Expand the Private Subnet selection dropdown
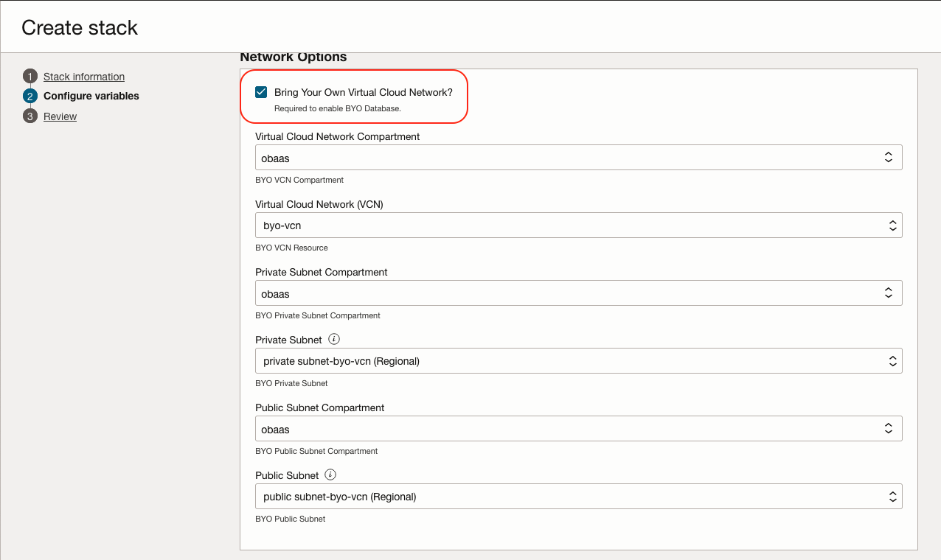 pos(578,361)
